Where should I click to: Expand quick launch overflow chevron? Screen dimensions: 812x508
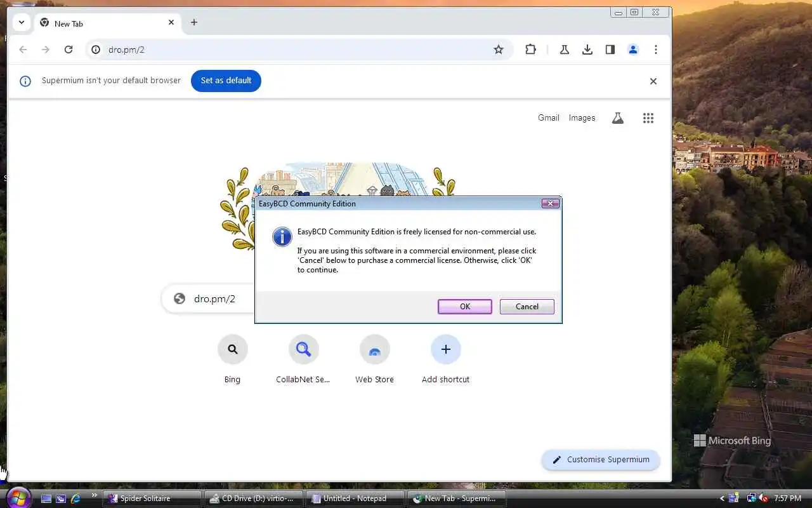(95, 495)
